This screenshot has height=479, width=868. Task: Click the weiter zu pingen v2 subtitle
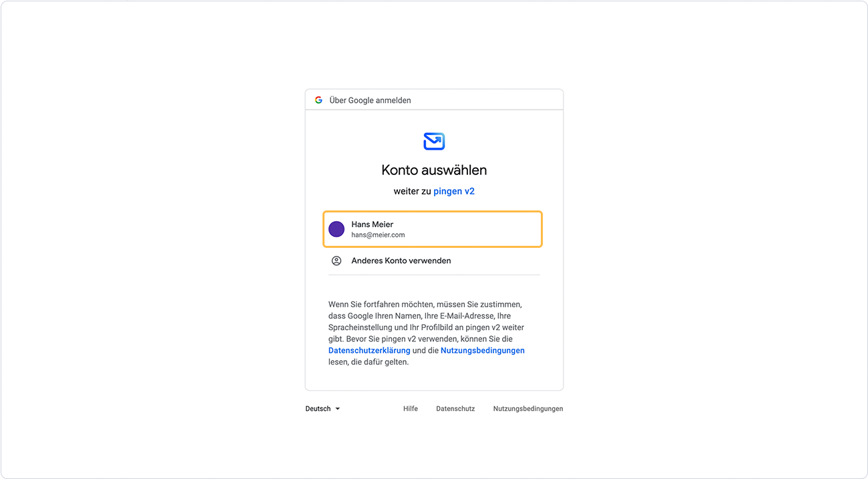pos(434,191)
